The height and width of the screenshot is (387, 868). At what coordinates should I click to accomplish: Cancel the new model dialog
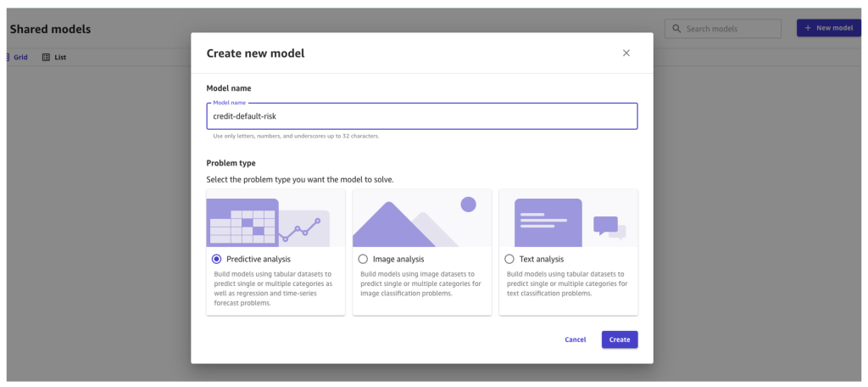[576, 339]
